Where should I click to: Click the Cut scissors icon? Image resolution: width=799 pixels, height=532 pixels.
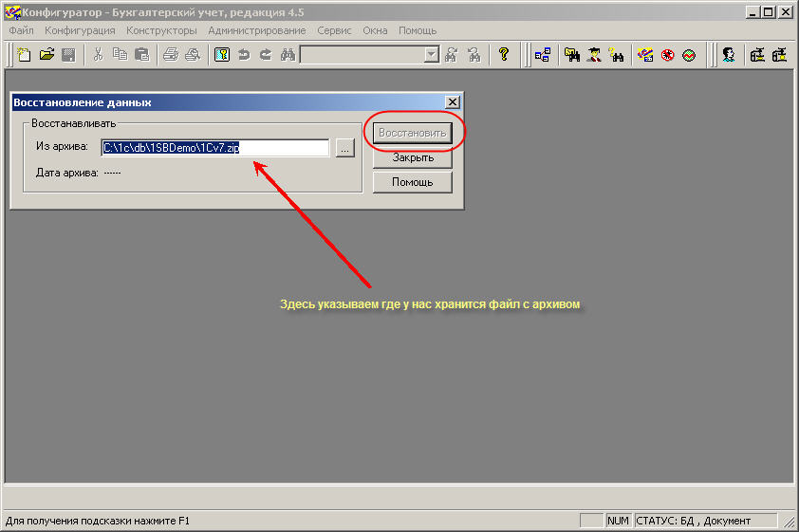pos(98,54)
